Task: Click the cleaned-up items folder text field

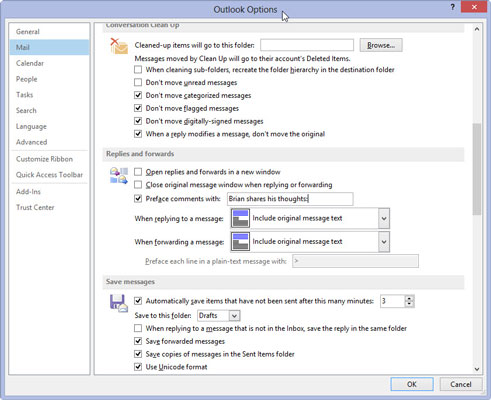Action: (307, 45)
